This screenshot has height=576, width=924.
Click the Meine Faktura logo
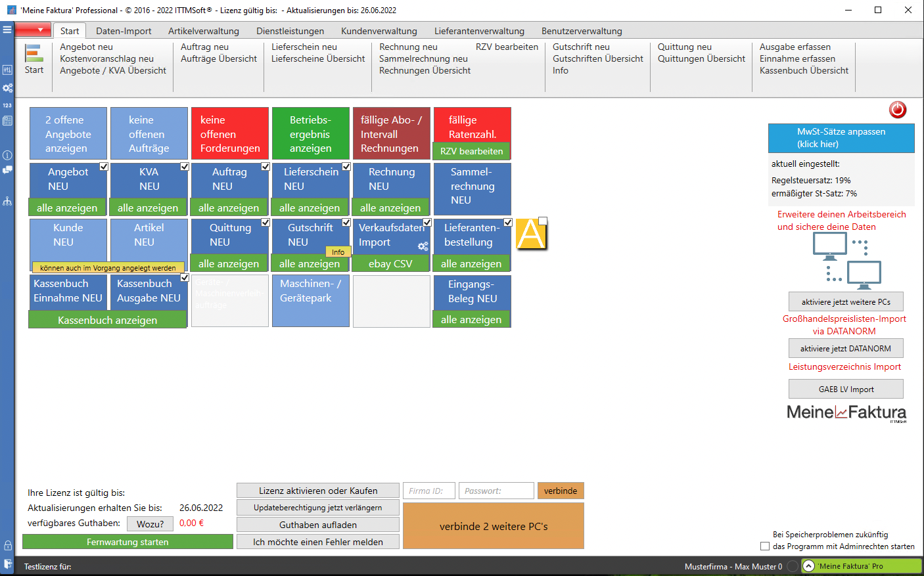coord(846,412)
